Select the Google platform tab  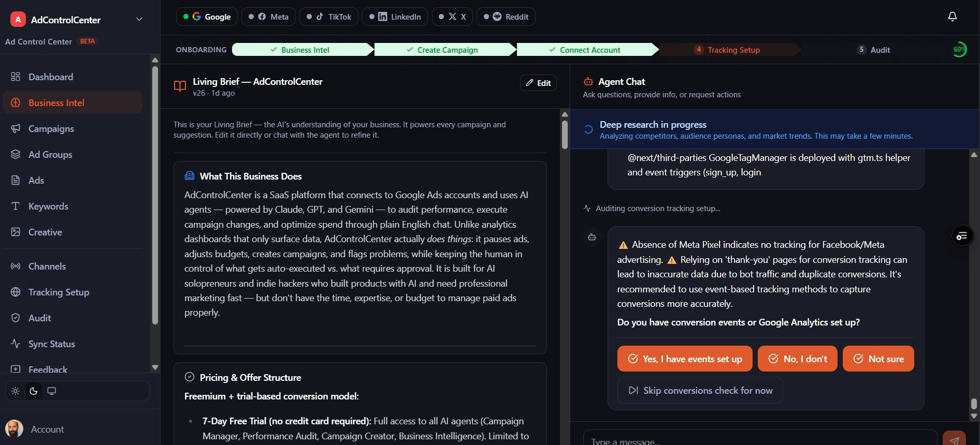pyautogui.click(x=207, y=17)
